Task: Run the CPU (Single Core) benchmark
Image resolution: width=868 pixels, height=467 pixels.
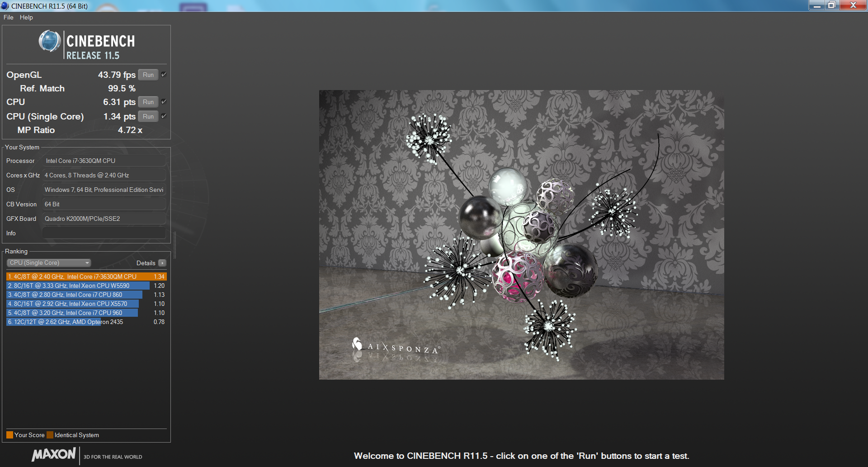Action: click(x=148, y=116)
